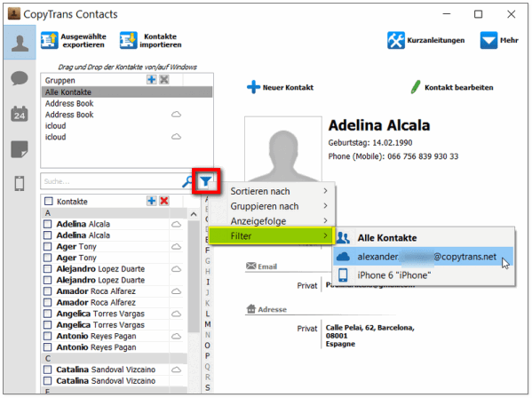Open the Contacts section in the sidebar
Image resolution: width=532 pixels, height=398 pixels.
20,43
